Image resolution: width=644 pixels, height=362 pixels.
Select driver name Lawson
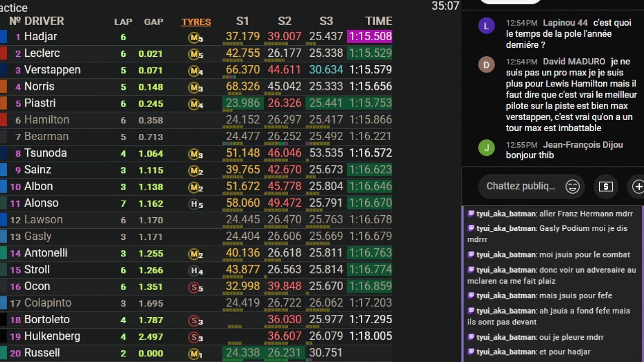click(43, 219)
